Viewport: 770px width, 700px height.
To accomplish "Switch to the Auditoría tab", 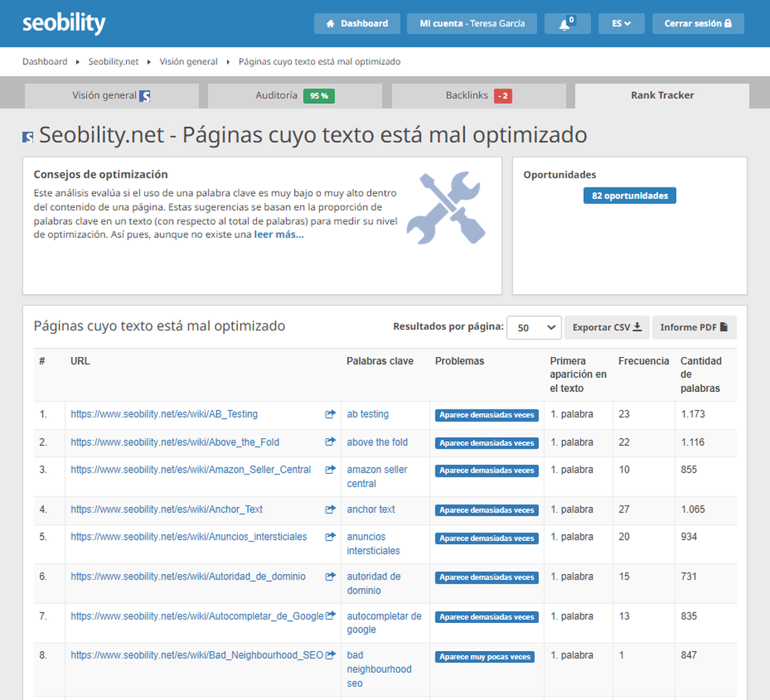I will (x=295, y=95).
